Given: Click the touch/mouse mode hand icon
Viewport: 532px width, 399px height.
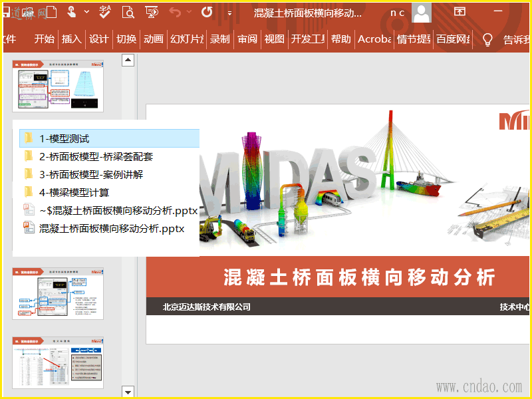Looking at the screenshot, I should click(71, 12).
